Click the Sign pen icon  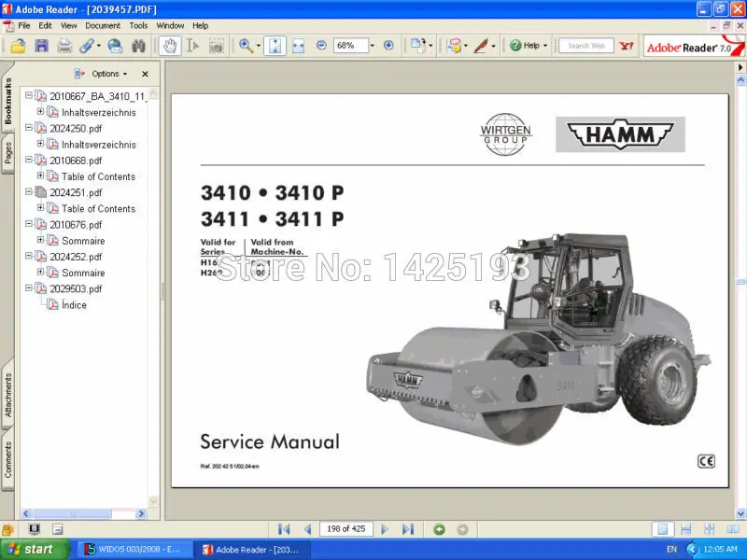[481, 46]
